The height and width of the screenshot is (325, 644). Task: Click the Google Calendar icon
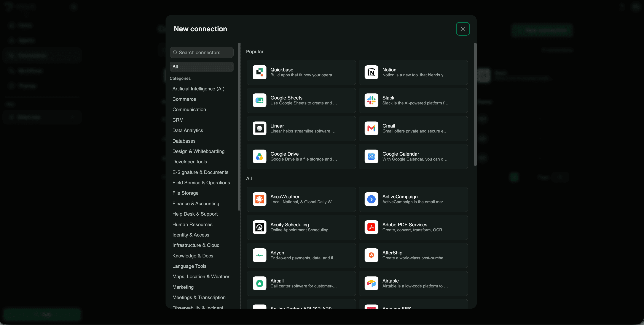click(371, 156)
